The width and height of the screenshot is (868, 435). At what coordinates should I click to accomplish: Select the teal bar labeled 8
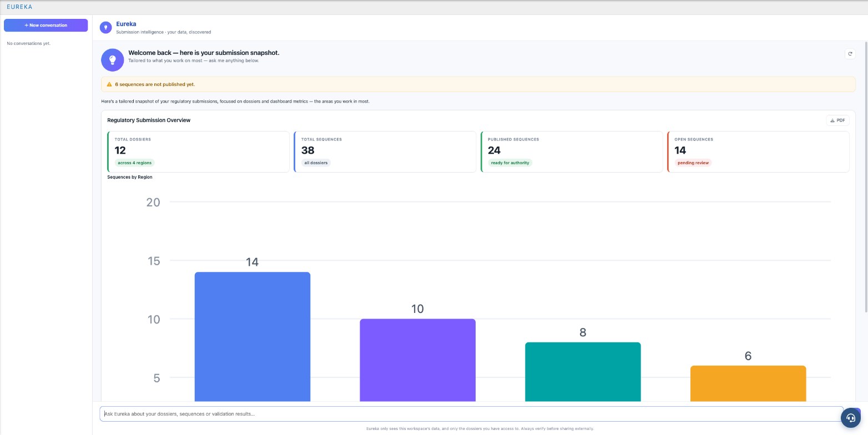coord(583,372)
